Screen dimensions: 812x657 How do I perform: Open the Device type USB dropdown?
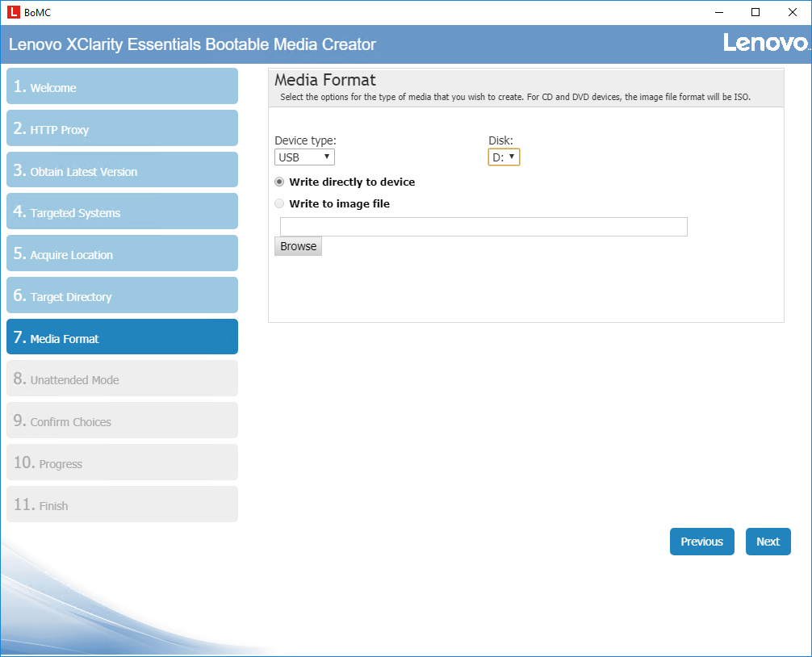[304, 157]
